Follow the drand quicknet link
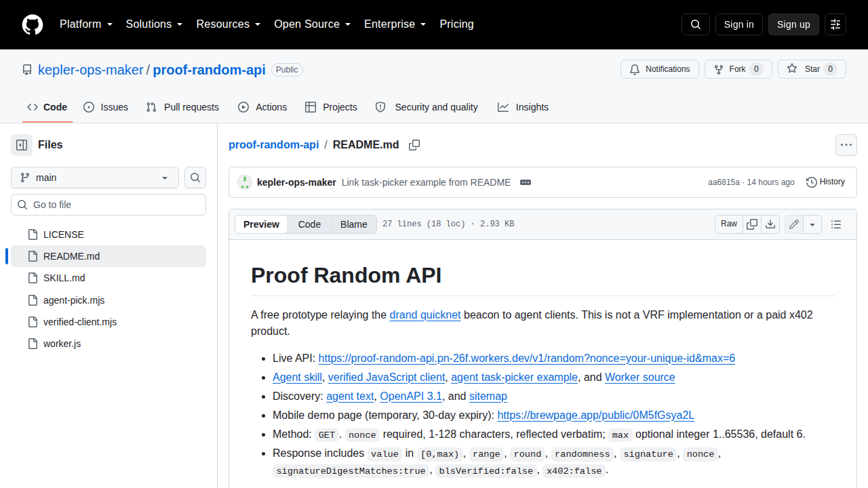 click(x=425, y=314)
